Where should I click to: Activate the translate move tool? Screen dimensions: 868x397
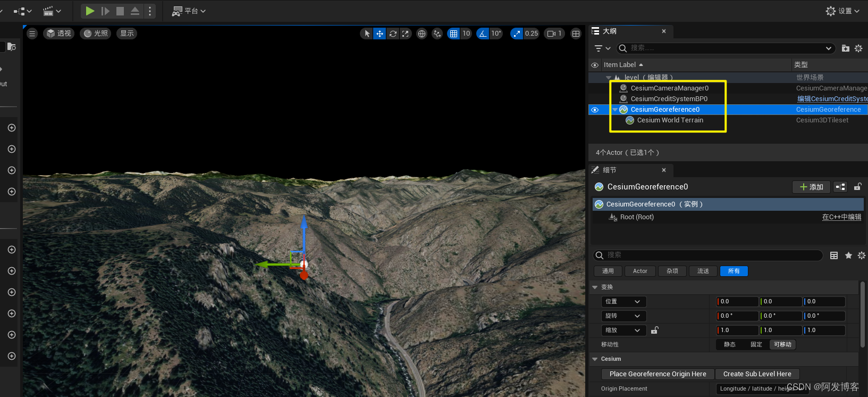click(x=380, y=34)
